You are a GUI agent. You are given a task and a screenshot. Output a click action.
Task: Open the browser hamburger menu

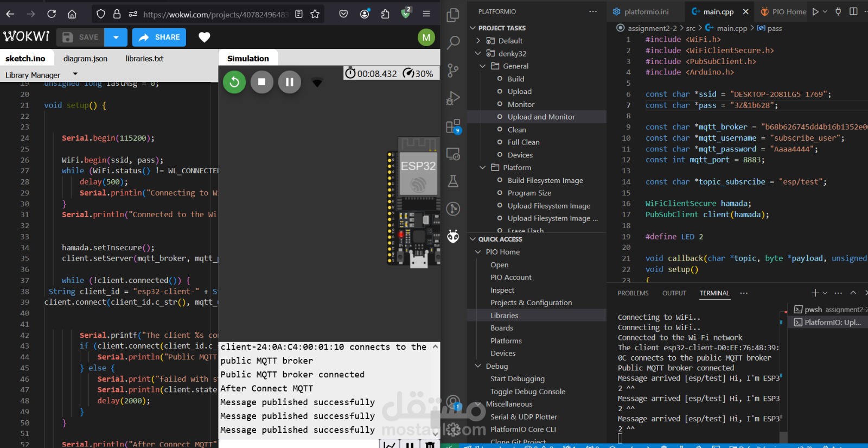(x=426, y=14)
